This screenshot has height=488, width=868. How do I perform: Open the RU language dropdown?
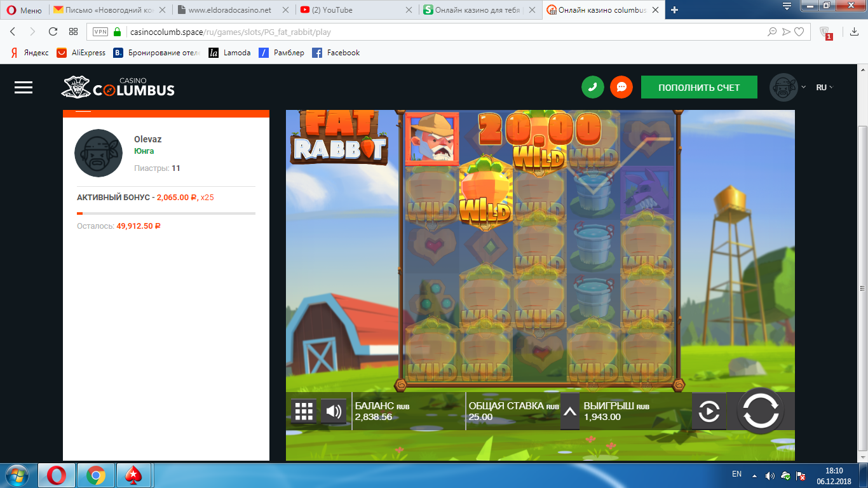coord(824,88)
